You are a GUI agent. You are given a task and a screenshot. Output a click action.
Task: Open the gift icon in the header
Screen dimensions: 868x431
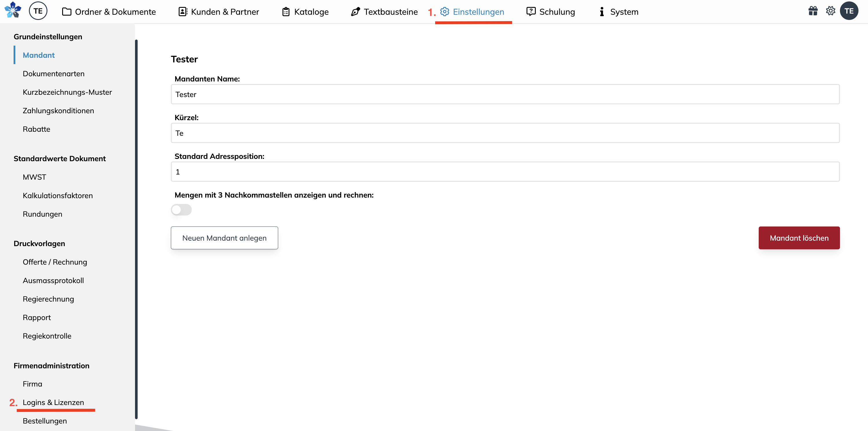tap(813, 11)
